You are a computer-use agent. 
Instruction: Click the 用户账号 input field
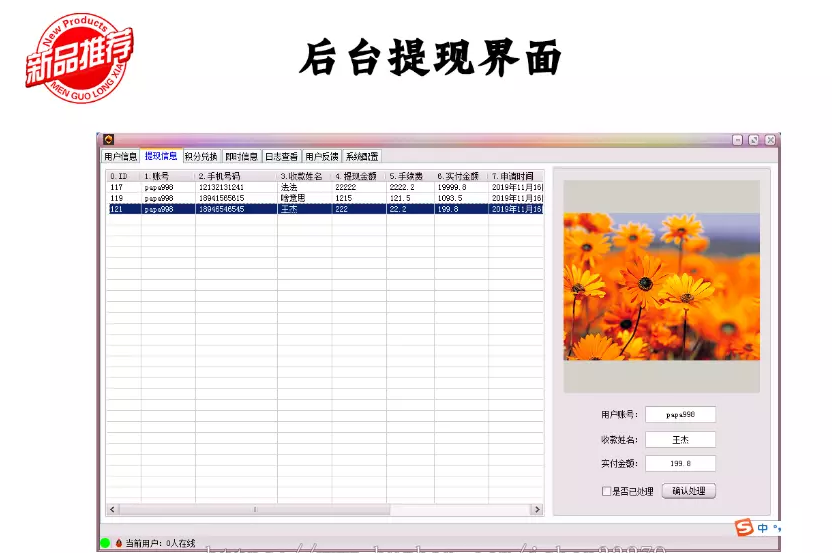pyautogui.click(x=680, y=414)
